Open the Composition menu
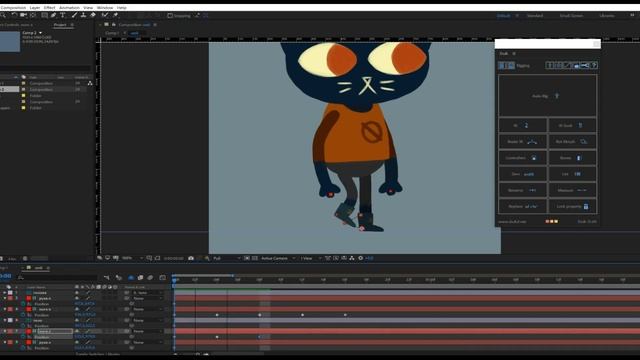640x360 pixels. (13, 7)
